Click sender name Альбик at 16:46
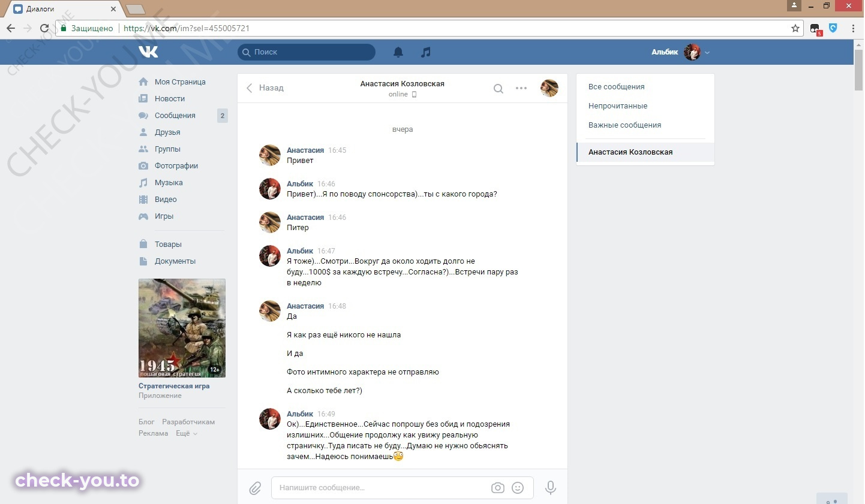The height and width of the screenshot is (504, 865). pyautogui.click(x=300, y=184)
